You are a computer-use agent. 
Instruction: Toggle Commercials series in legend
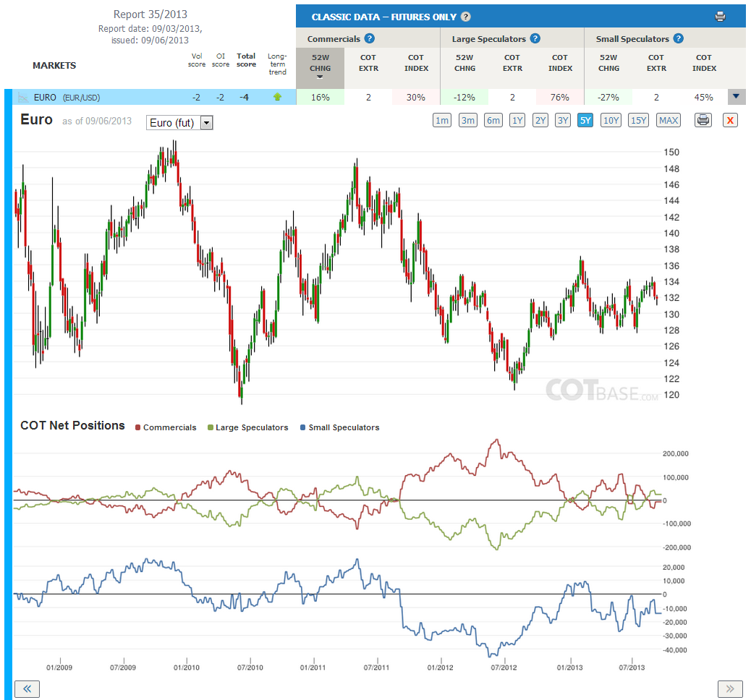coord(166,427)
